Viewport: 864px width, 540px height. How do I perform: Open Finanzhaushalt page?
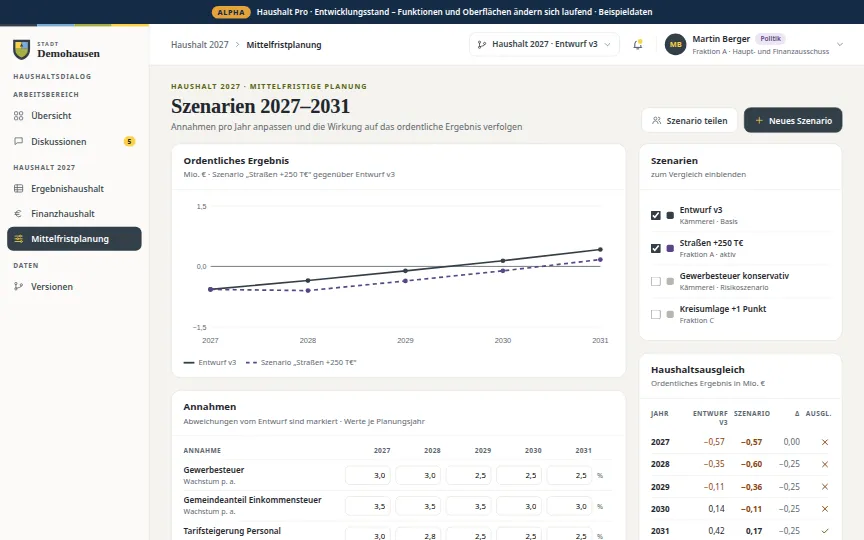[74, 214]
